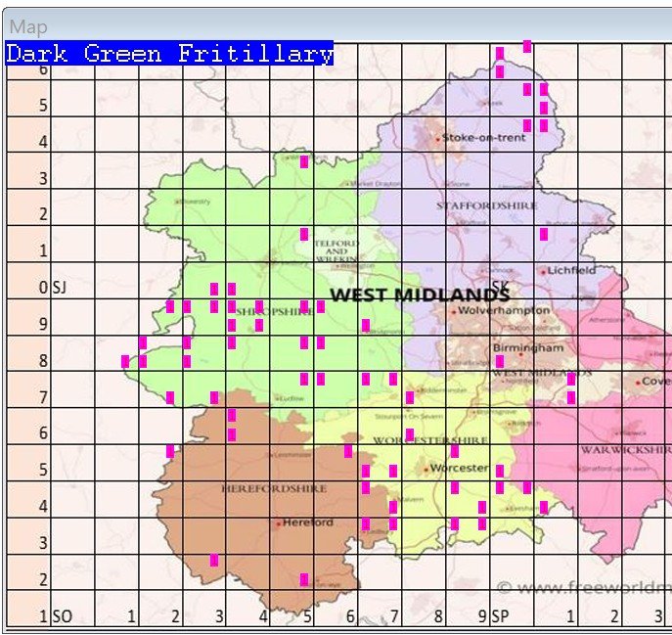Viewport: 672px width, 635px height.
Task: Click the Worcester city dot
Action: pos(427,469)
